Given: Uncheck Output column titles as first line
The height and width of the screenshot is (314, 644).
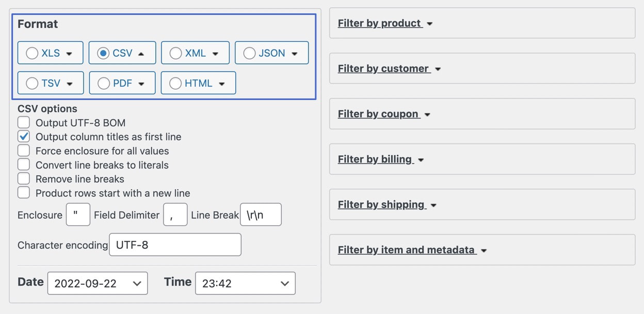Looking at the screenshot, I should pyautogui.click(x=23, y=136).
